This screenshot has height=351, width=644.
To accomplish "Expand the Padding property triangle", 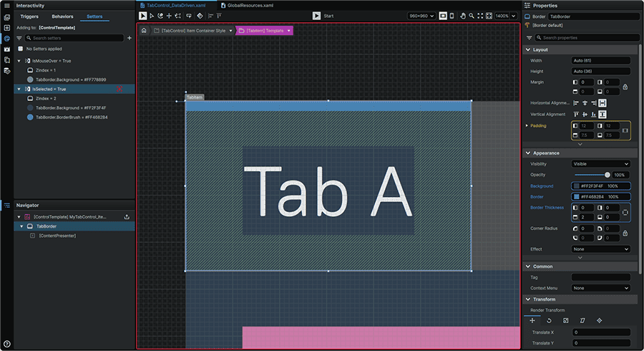I will click(527, 126).
